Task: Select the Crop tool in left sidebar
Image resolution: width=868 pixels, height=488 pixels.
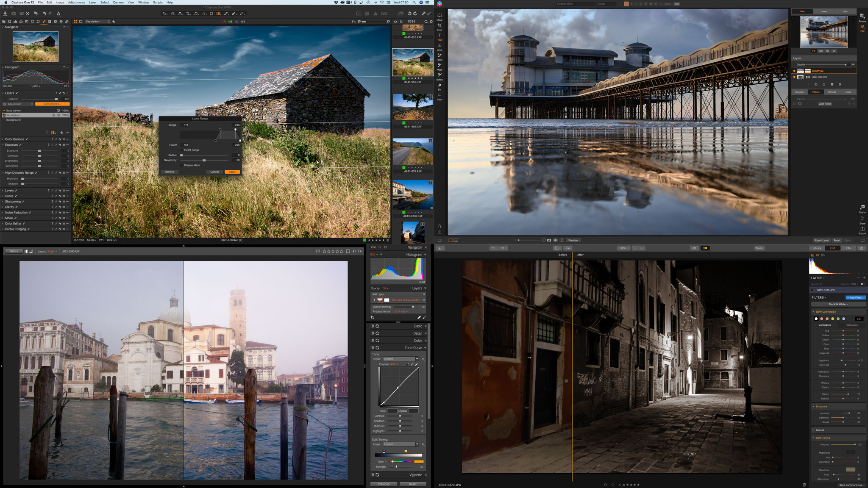Action: [440, 26]
